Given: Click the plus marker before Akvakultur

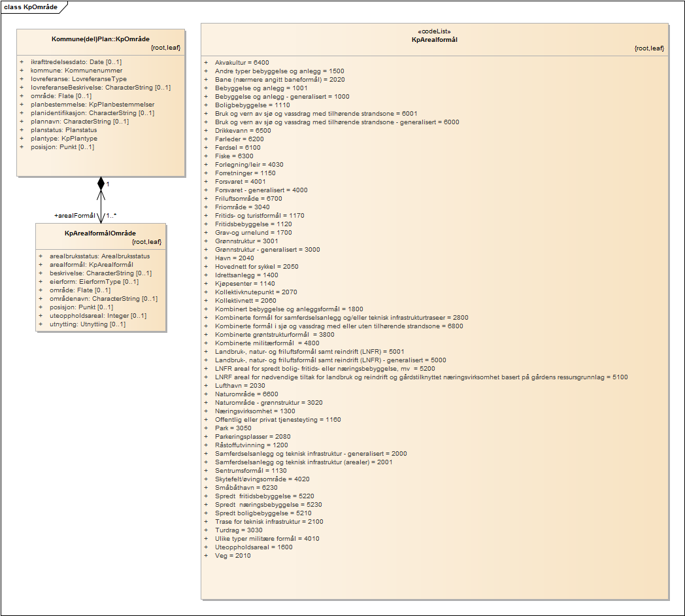Looking at the screenshot, I should tap(206, 63).
